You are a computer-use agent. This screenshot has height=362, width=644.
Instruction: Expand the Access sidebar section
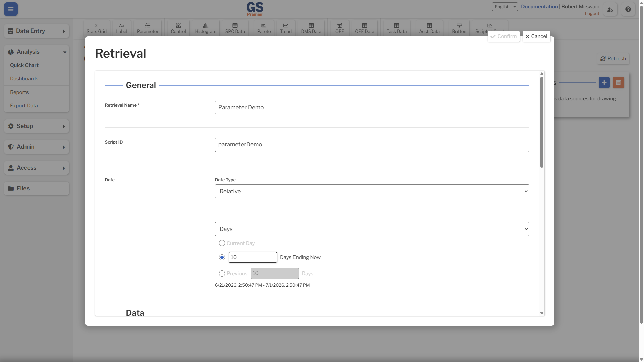37,168
